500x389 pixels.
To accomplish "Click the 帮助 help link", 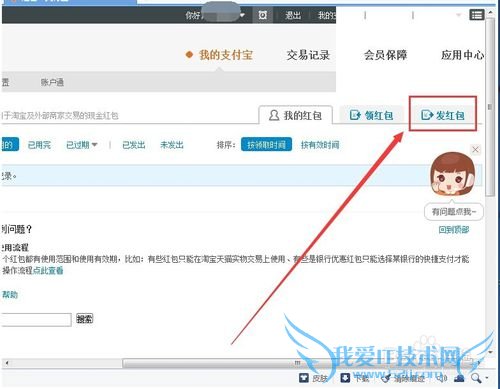I will coord(10,295).
